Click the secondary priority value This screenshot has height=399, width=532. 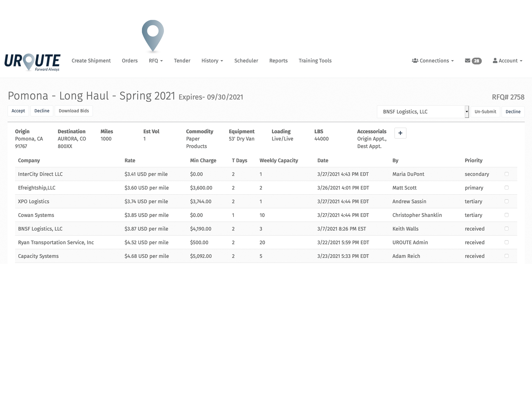click(x=477, y=174)
